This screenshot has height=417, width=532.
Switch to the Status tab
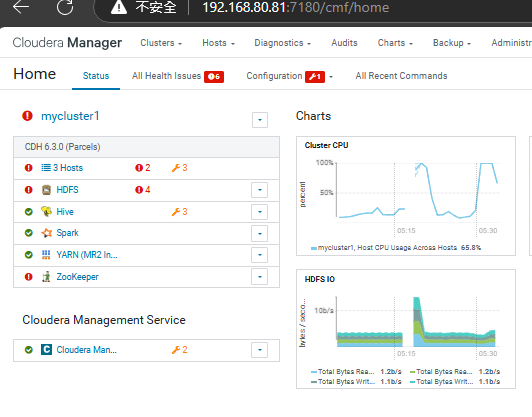[x=96, y=76]
